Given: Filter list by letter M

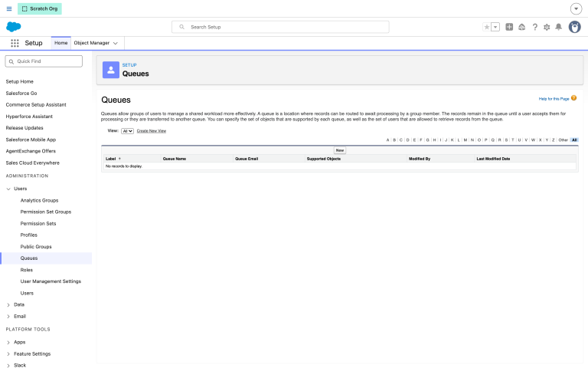Looking at the screenshot, I should point(465,140).
